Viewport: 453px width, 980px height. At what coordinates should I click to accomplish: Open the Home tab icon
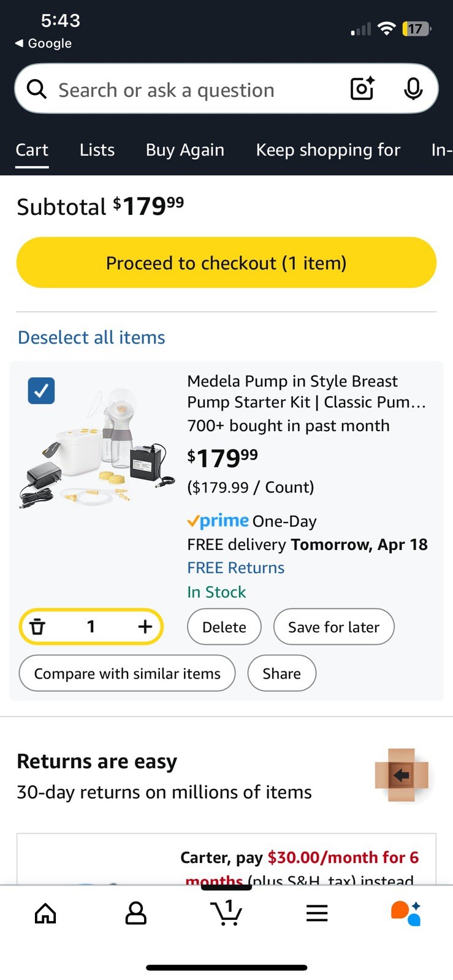tap(45, 913)
